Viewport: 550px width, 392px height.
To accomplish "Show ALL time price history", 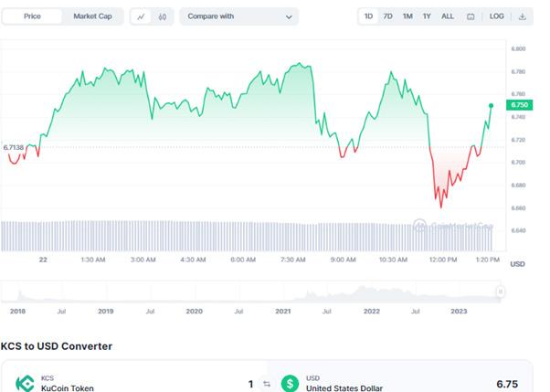I will pyautogui.click(x=447, y=16).
